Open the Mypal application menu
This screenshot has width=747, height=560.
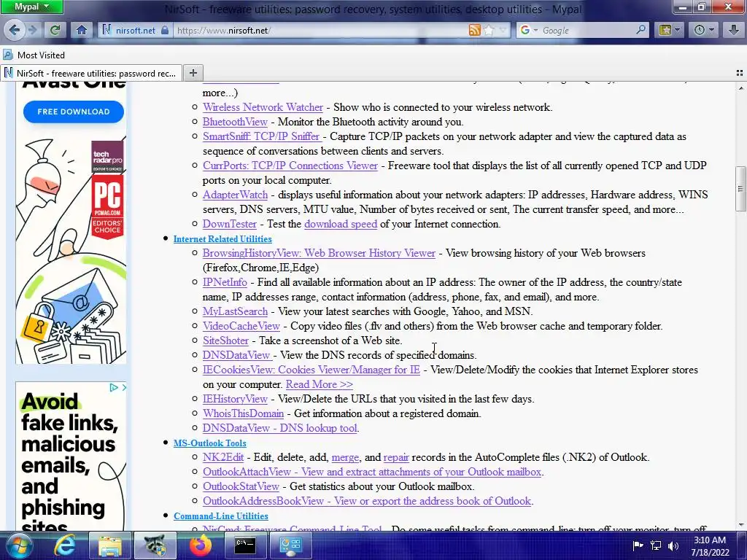(31, 7)
